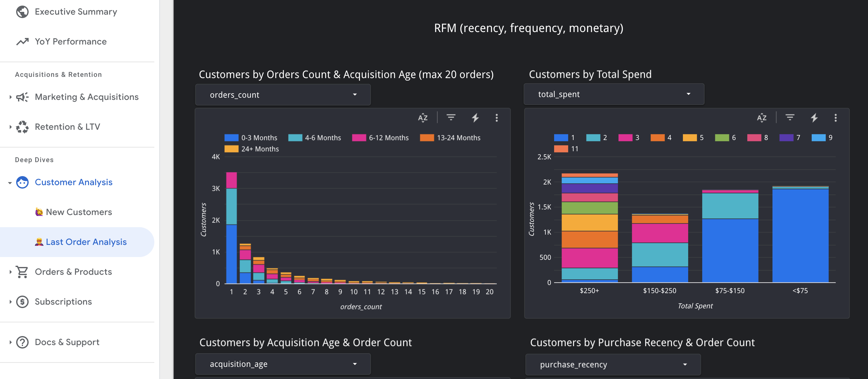Open the YoY Performance page
The width and height of the screenshot is (868, 379).
(x=70, y=41)
